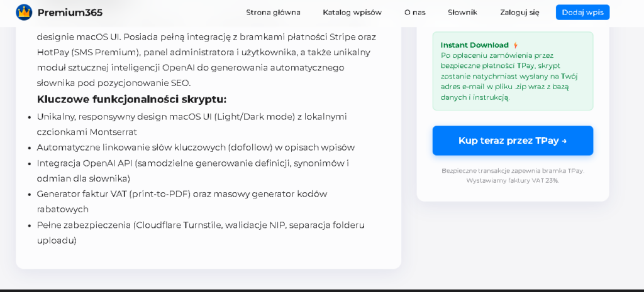Click the Instant Download heading
The image size is (644, 292).
pyautogui.click(x=474, y=45)
